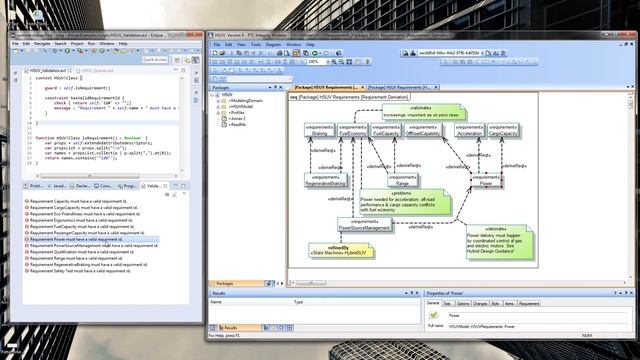
Task: Click the diagram horizontal scrollbar in Modeler
Action: pos(311,283)
